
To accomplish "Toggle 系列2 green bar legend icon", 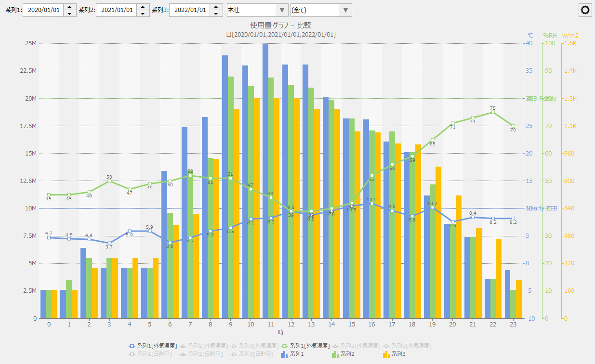I will [x=335, y=354].
